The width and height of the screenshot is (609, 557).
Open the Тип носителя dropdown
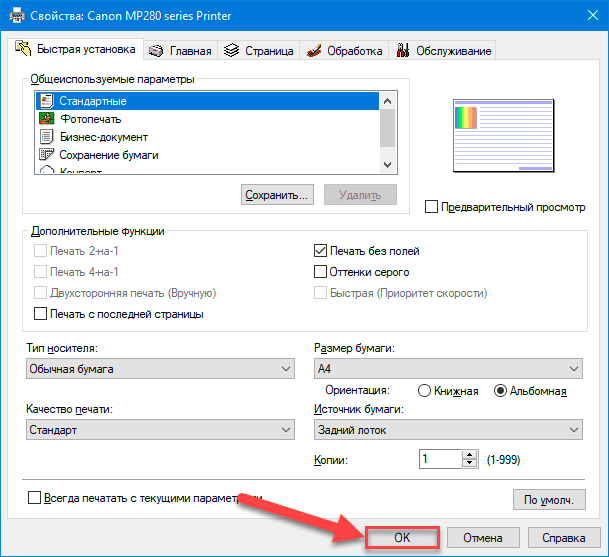pyautogui.click(x=160, y=369)
